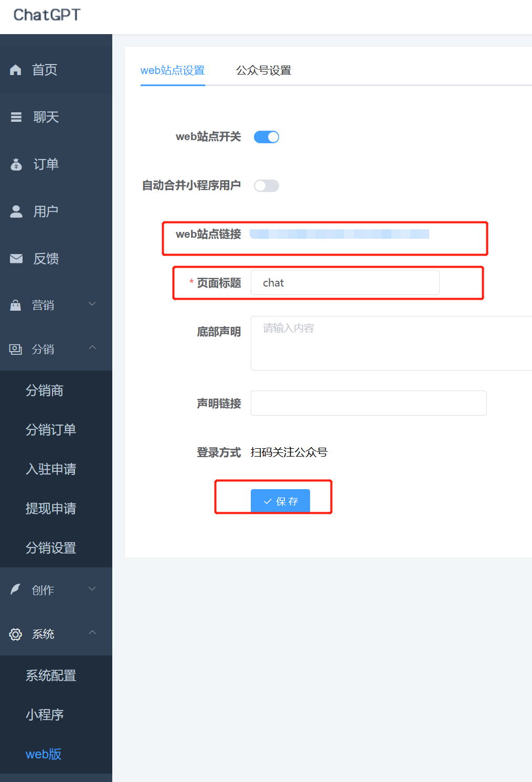This screenshot has width=532, height=782.
Task: Click the shopping bag icon beside 营销
Action: coord(16,305)
